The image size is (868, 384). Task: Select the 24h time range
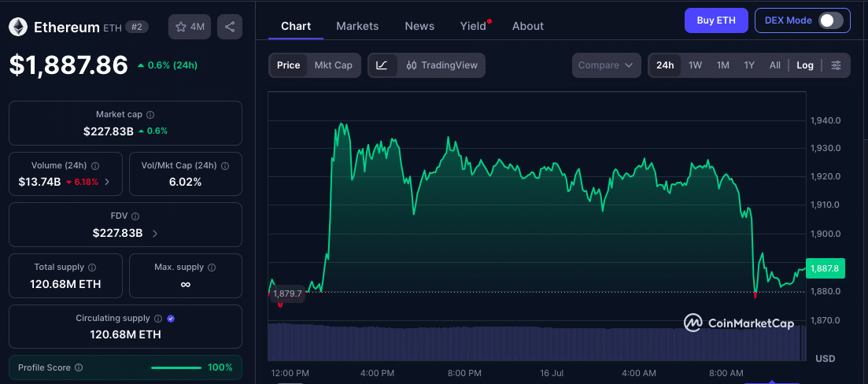[665, 65]
